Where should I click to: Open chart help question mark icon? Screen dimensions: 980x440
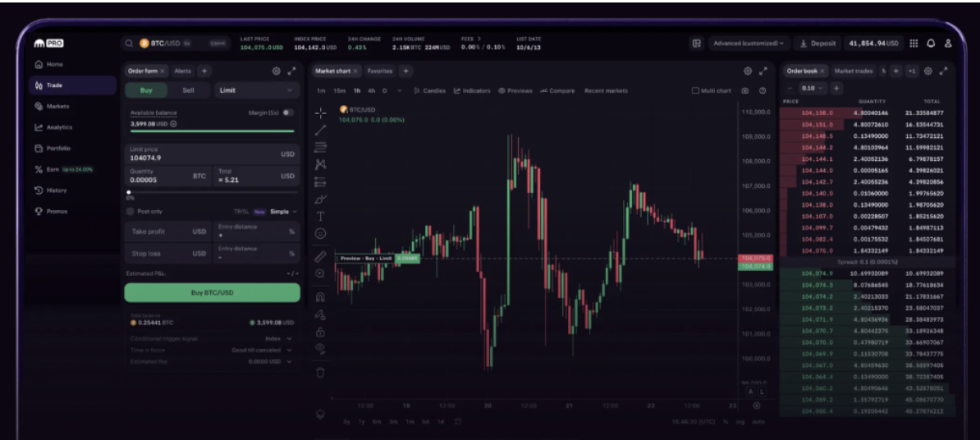pyautogui.click(x=762, y=90)
